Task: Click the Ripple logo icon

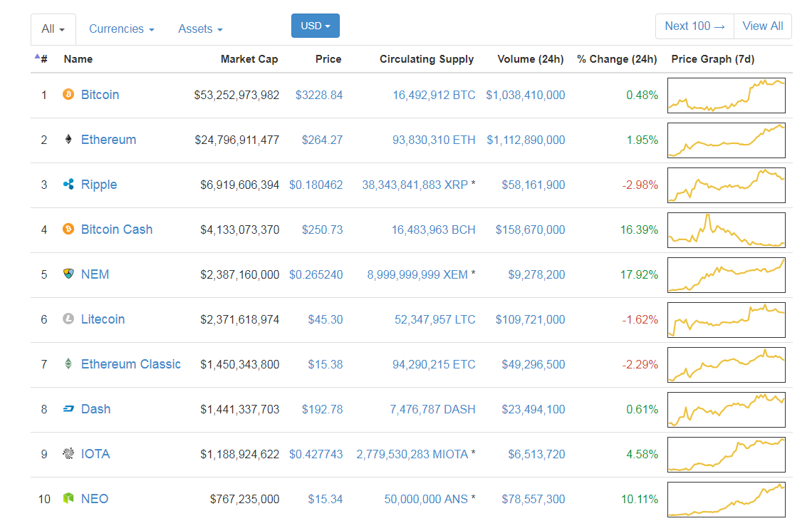Action: [x=68, y=184]
